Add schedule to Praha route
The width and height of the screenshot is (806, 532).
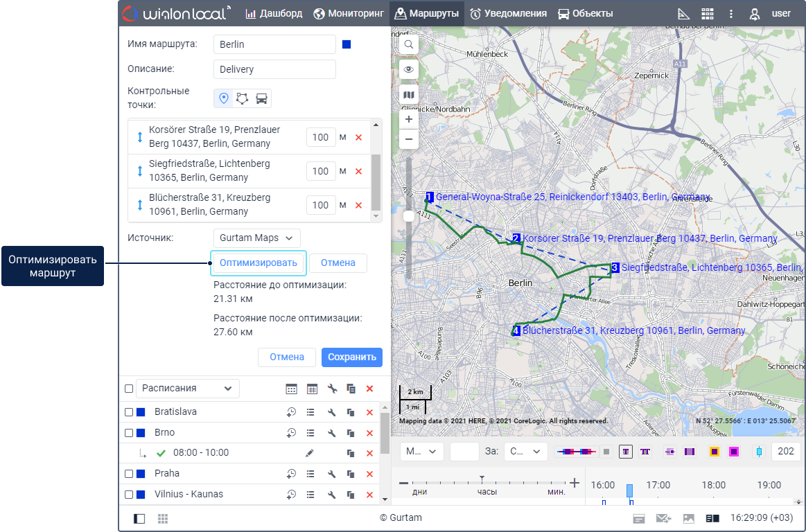292,474
